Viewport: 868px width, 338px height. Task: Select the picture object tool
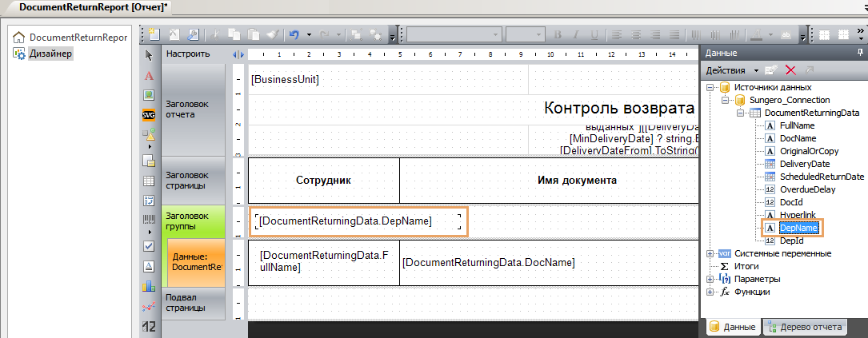tap(148, 95)
